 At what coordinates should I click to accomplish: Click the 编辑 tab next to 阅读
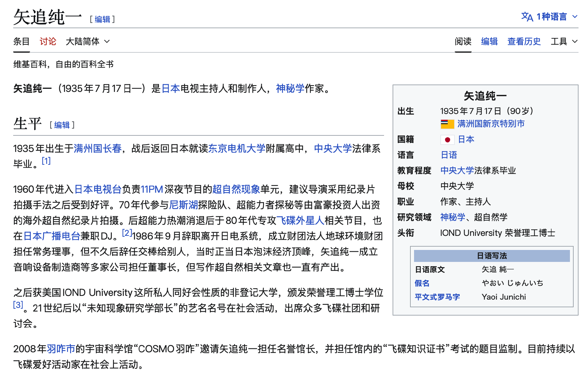point(489,41)
